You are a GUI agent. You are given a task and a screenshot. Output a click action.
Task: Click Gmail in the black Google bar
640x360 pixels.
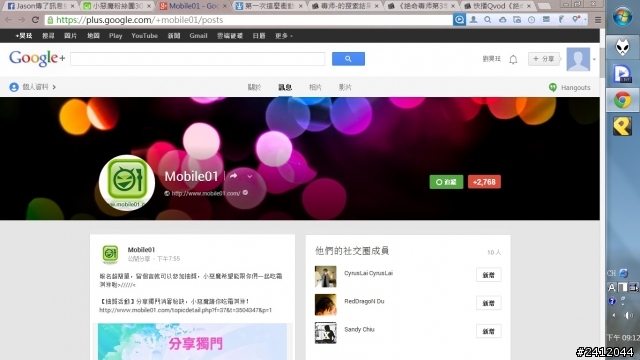point(198,36)
